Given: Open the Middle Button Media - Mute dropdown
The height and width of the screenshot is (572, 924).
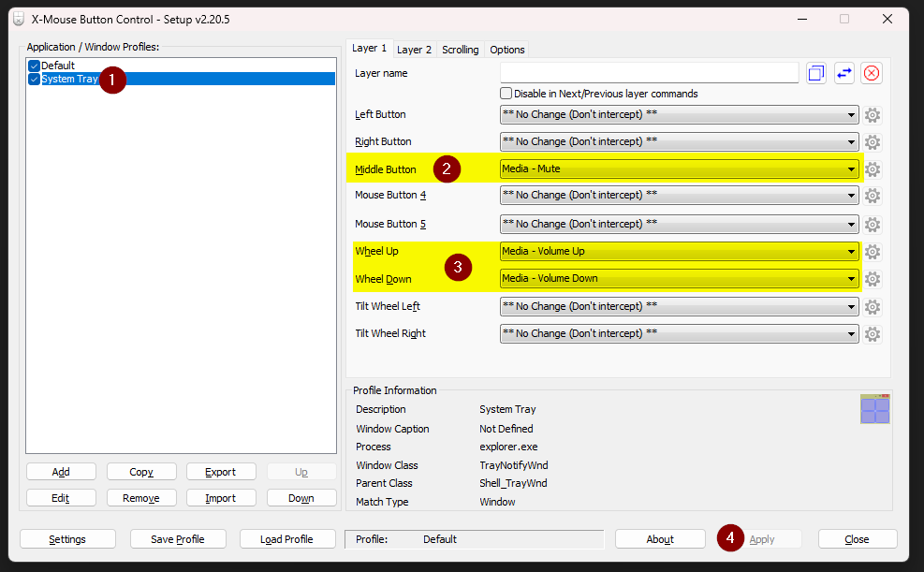Looking at the screenshot, I should [679, 169].
